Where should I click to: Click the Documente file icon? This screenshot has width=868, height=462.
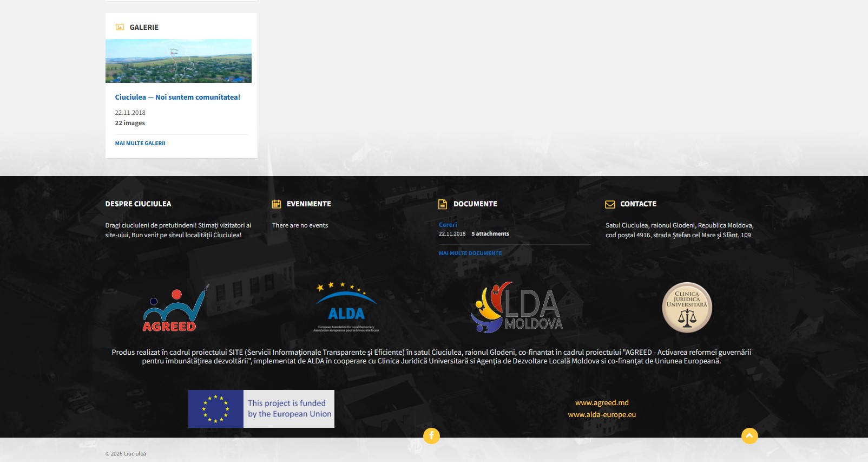(443, 204)
